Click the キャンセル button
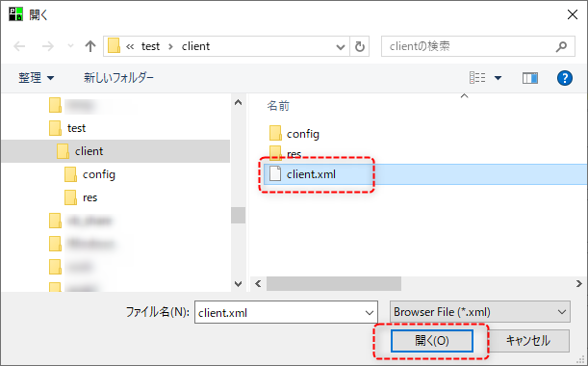 coord(528,341)
